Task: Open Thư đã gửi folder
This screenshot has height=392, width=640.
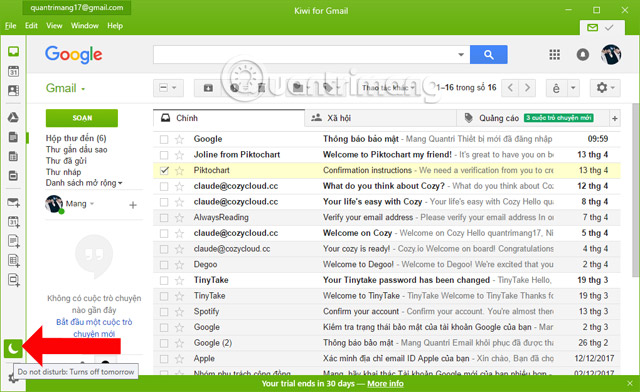Action: tap(66, 161)
